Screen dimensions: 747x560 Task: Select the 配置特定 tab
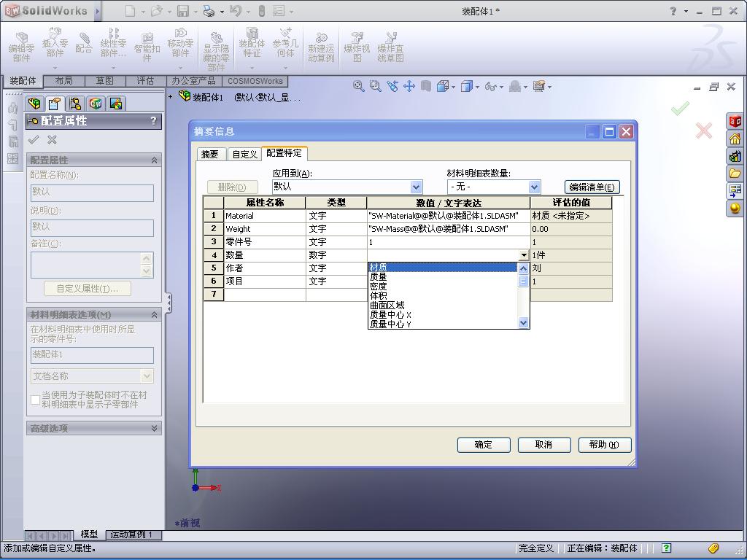point(284,153)
